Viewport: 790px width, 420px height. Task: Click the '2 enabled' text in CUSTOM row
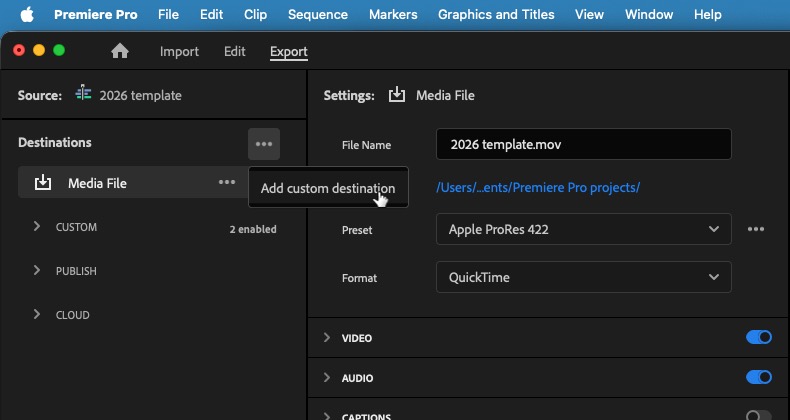click(x=253, y=229)
